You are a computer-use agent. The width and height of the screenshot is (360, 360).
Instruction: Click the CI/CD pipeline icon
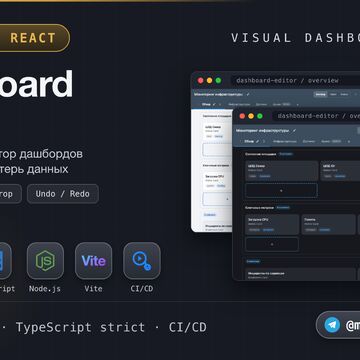click(x=142, y=261)
